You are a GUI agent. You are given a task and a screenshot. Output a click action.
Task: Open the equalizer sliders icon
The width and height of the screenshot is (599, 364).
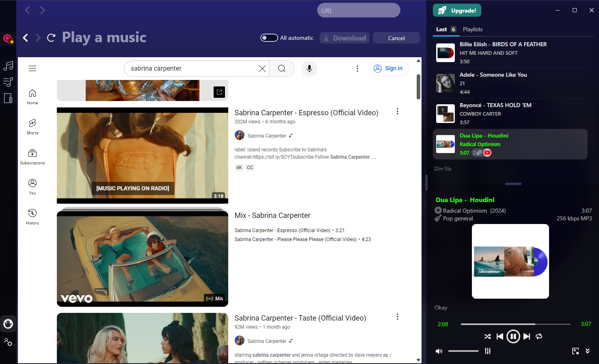pyautogui.click(x=488, y=351)
